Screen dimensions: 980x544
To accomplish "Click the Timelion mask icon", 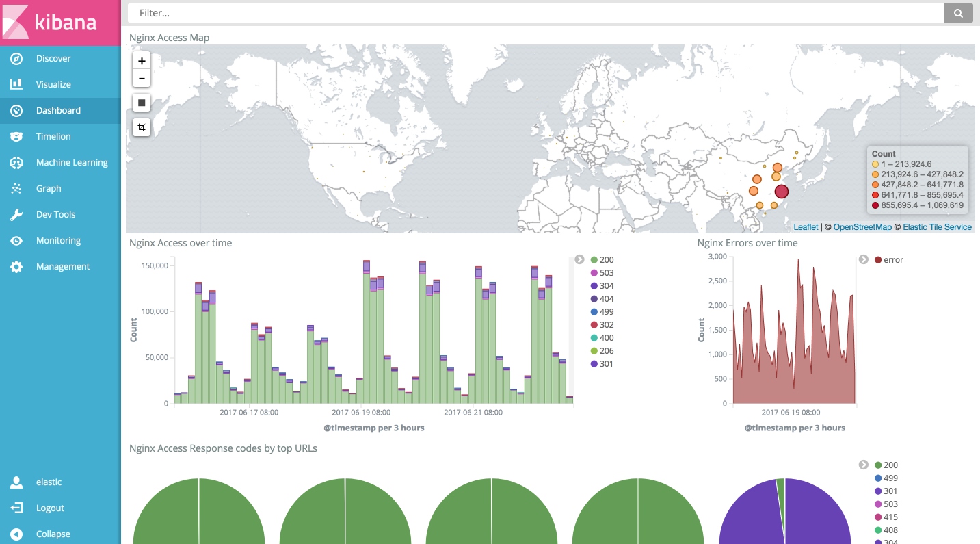I will click(16, 136).
